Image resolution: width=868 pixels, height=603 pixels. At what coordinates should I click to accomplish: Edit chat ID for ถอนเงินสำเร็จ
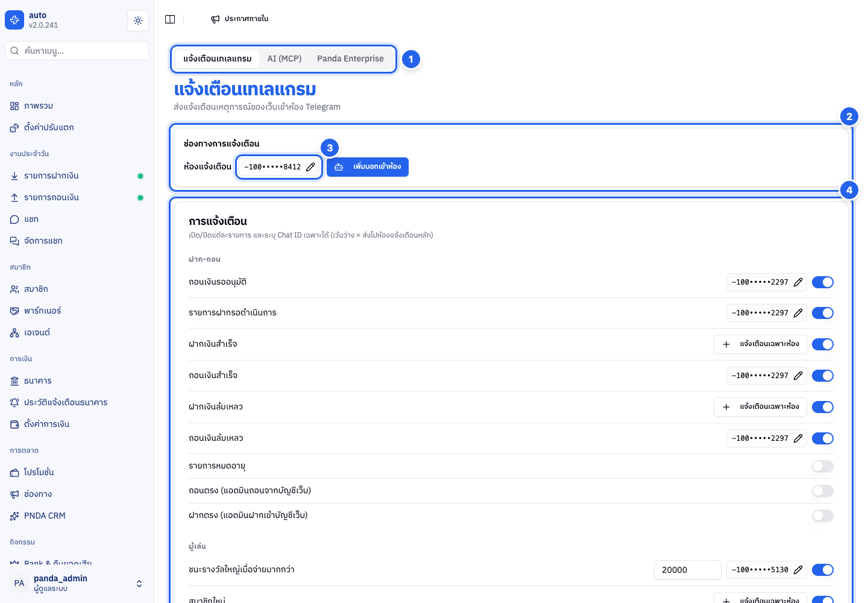tap(798, 376)
